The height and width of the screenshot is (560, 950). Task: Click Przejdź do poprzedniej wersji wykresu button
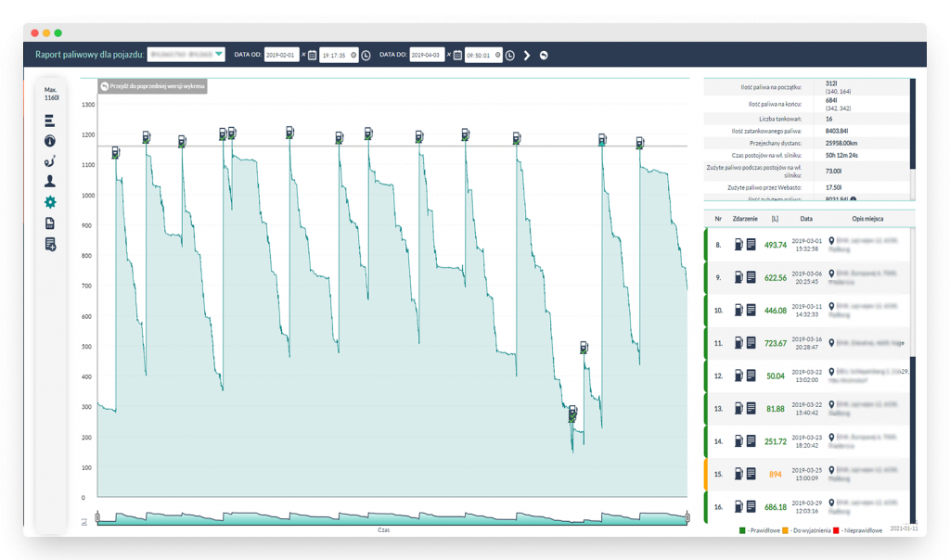[153, 86]
